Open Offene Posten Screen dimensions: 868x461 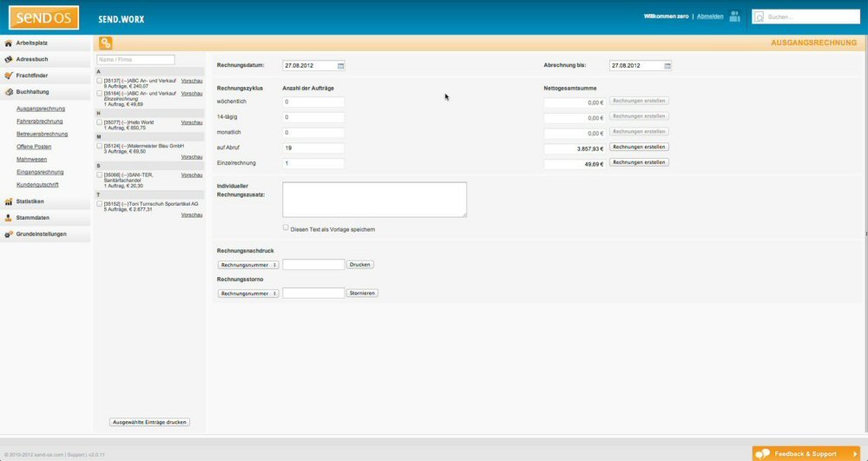34,147
